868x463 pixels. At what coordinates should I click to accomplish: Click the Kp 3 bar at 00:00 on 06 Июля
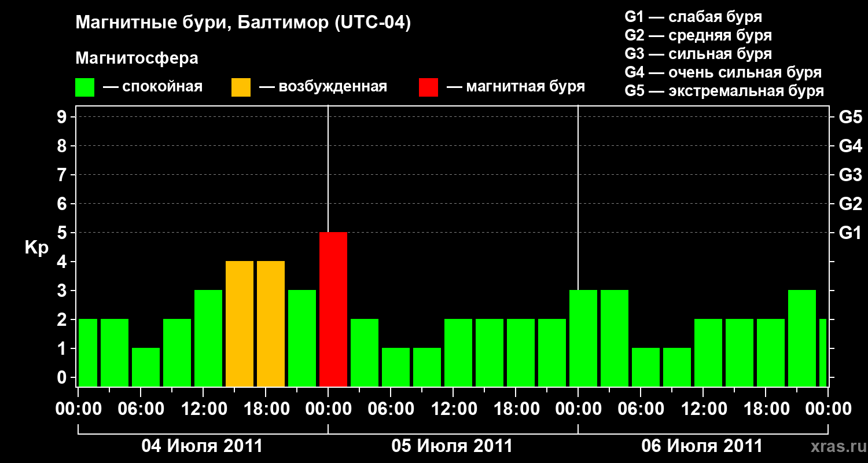click(583, 338)
